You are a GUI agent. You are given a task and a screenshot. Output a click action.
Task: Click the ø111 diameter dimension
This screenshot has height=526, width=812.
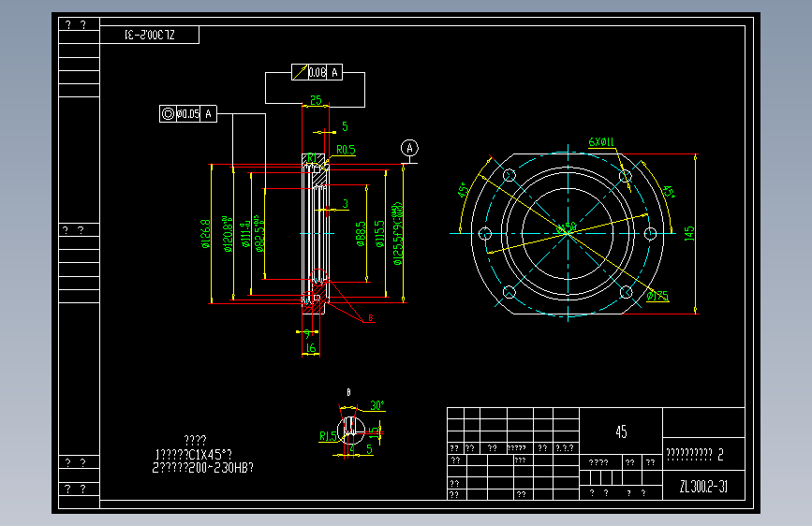click(245, 234)
